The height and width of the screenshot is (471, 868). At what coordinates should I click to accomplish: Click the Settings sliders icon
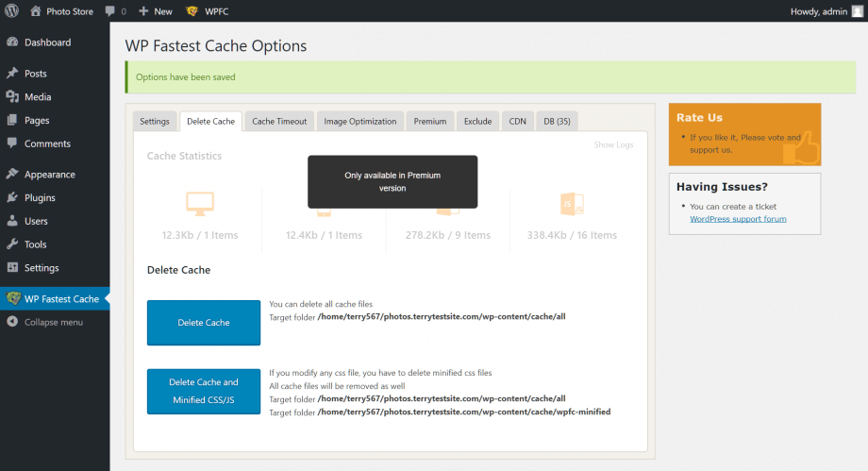click(x=12, y=267)
